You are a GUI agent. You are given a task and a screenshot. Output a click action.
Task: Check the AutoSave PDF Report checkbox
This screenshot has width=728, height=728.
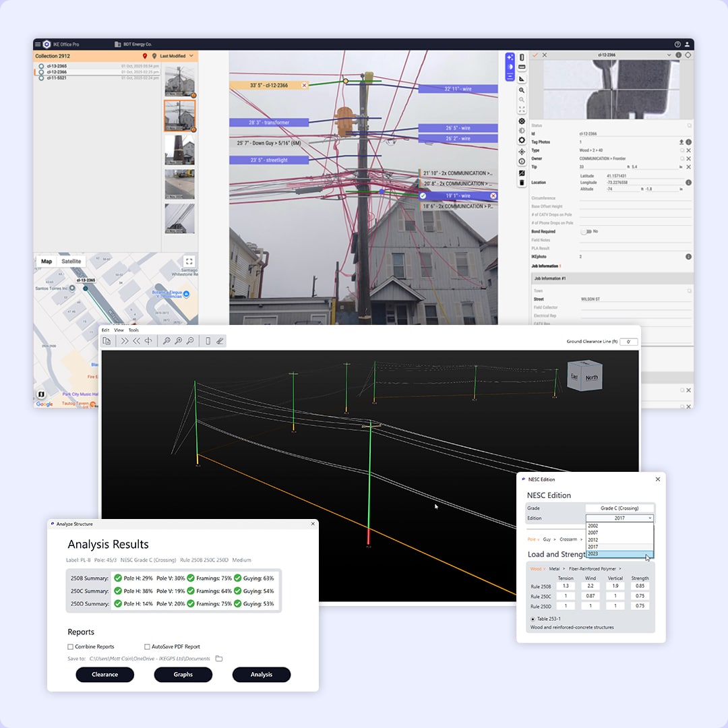click(147, 646)
